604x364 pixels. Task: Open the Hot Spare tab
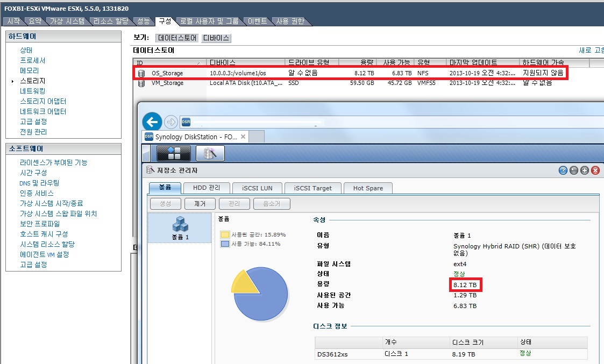point(368,188)
